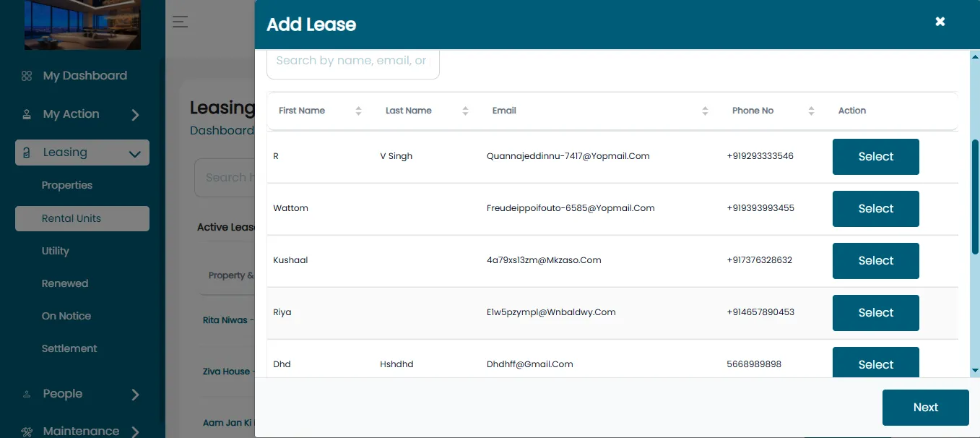Open the Renewed leases page

[65, 283]
